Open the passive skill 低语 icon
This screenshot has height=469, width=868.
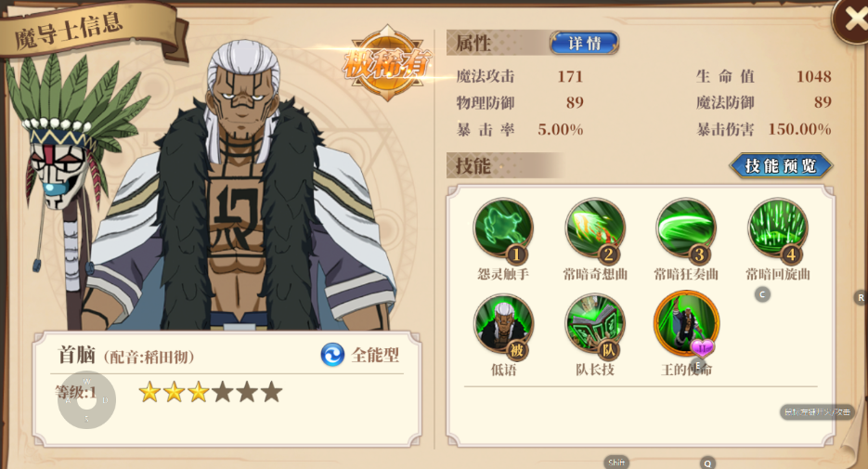[503, 325]
